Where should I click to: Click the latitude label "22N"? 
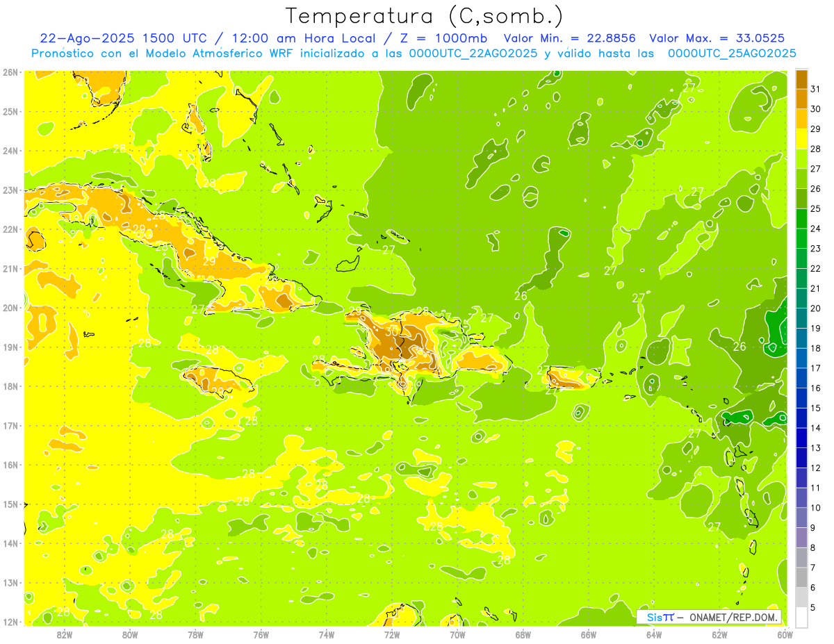[x=10, y=229]
